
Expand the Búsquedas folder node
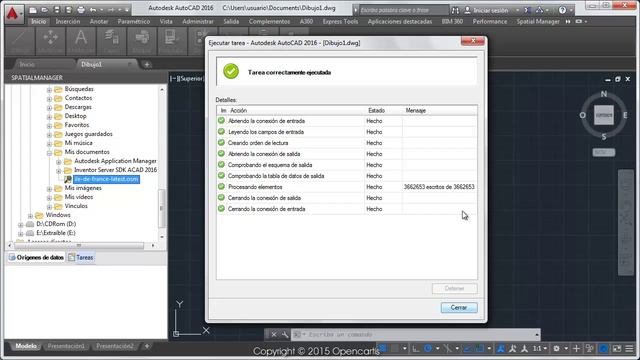pos(49,89)
